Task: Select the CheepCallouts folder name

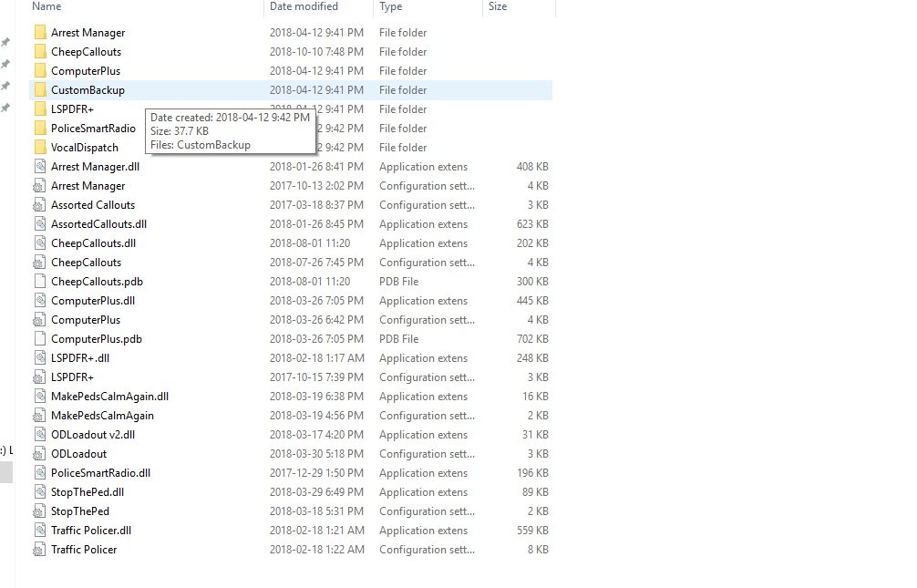Action: point(86,51)
